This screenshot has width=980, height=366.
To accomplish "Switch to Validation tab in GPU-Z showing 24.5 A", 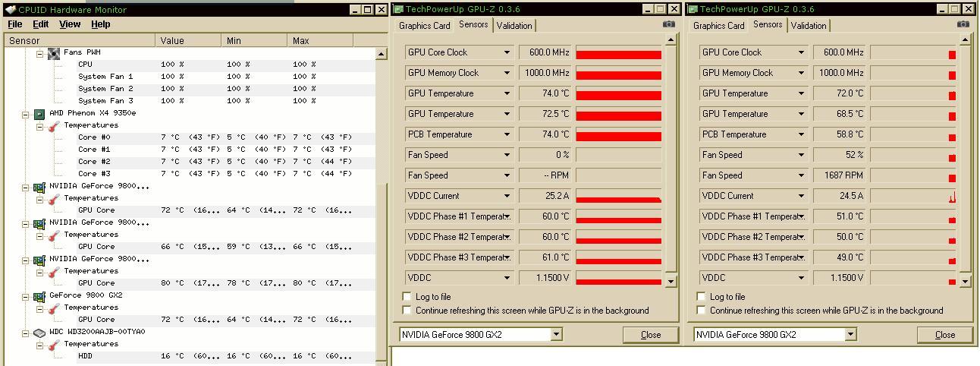I will click(x=809, y=26).
